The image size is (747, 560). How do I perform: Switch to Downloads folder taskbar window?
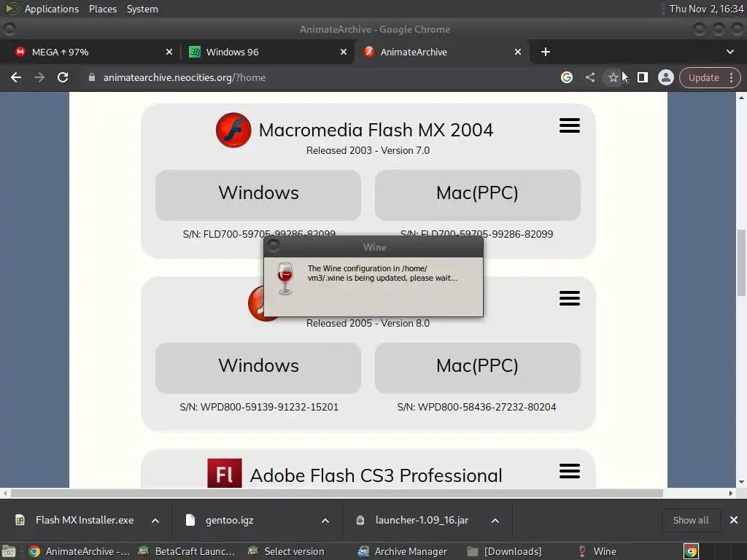(505, 551)
